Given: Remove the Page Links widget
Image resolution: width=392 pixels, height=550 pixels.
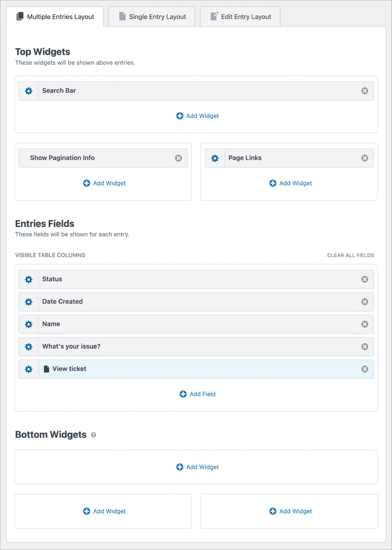Looking at the screenshot, I should (365, 158).
